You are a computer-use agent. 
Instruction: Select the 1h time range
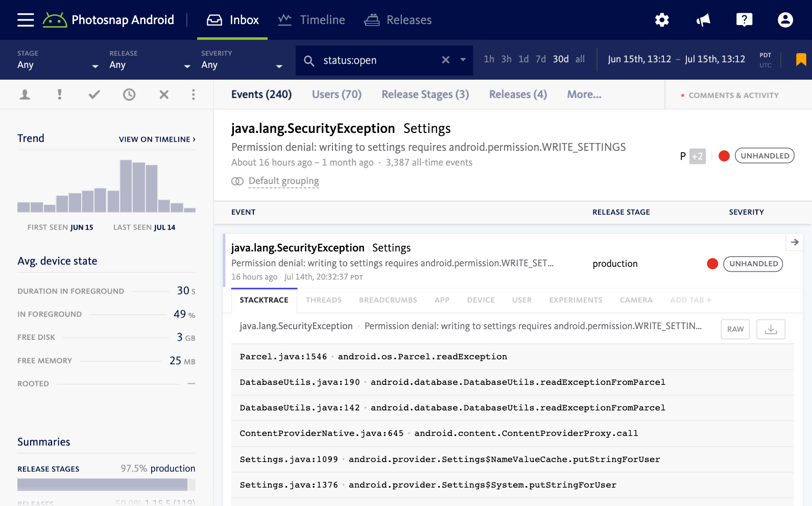pos(489,59)
